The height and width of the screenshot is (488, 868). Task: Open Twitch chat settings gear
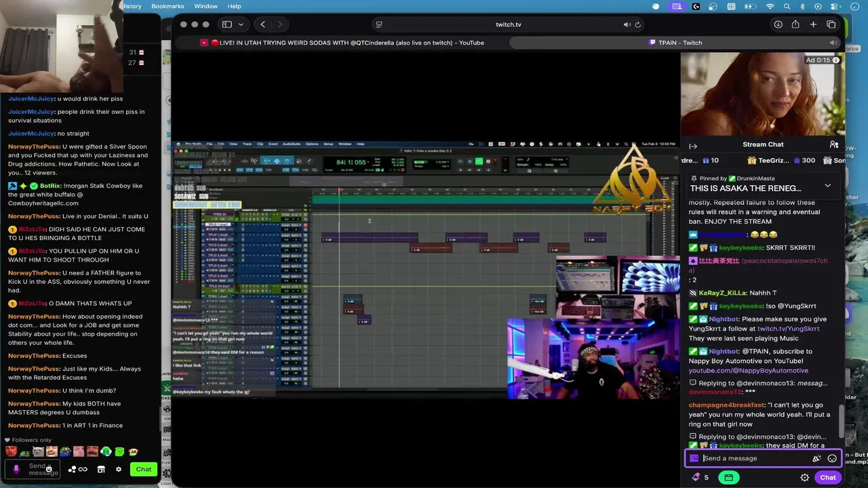[x=805, y=477]
